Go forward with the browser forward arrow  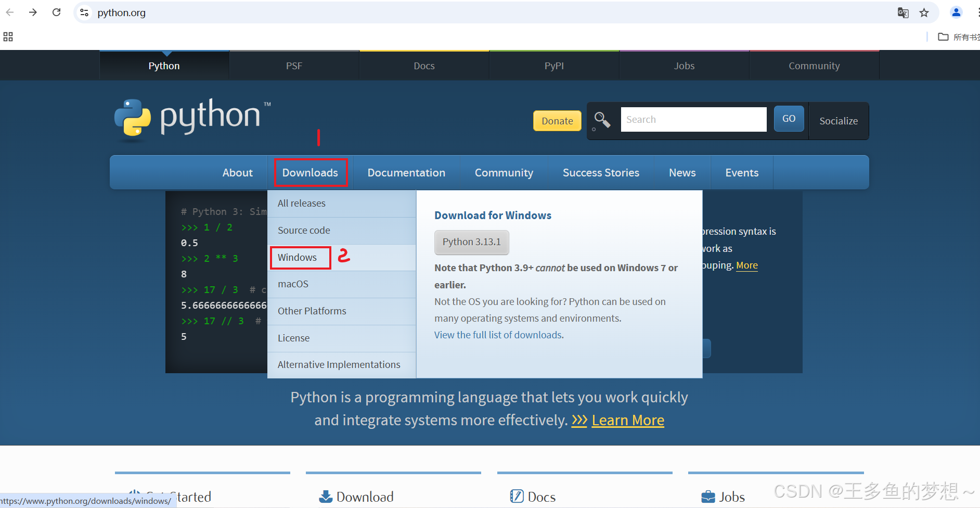click(x=33, y=12)
